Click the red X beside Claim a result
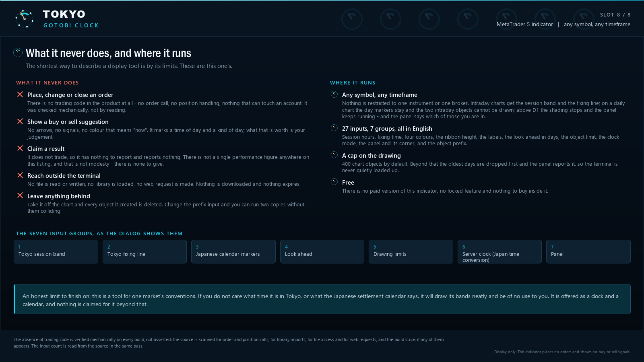Screen dimensions: 644x362 [x=20, y=148]
